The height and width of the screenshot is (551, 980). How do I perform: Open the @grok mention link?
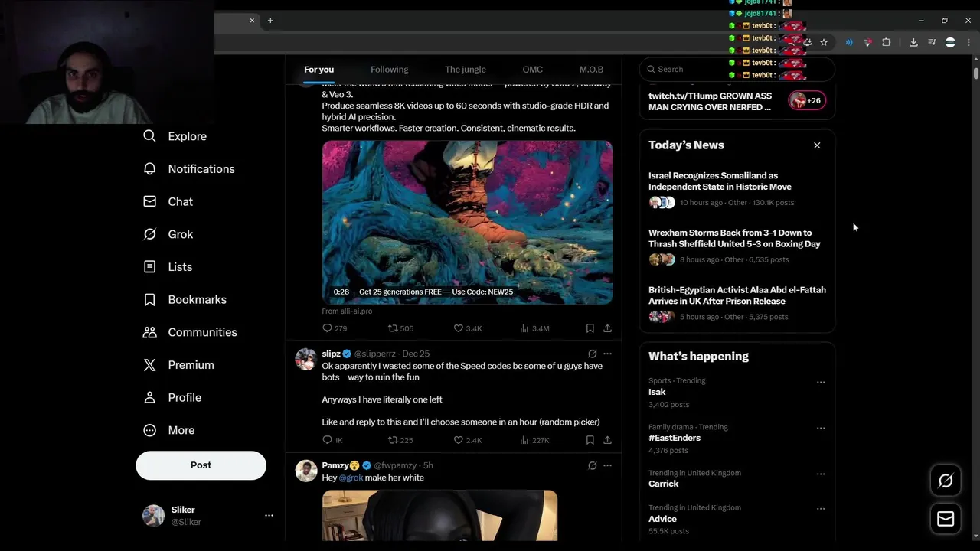pos(351,478)
